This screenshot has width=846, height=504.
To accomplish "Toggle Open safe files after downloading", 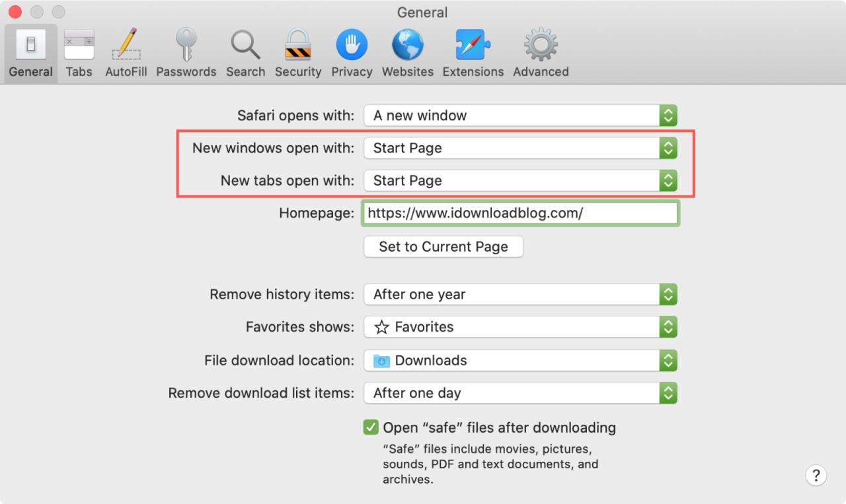I will (371, 427).
